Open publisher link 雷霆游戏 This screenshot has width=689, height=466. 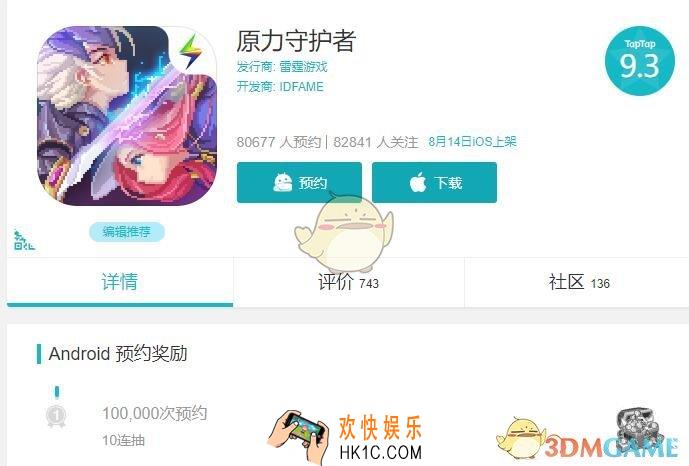(x=303, y=67)
